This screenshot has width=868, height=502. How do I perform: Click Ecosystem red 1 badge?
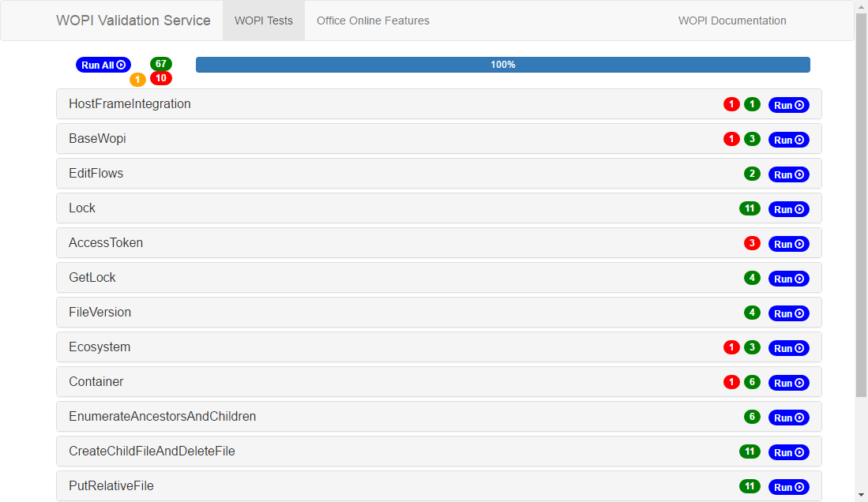(x=731, y=347)
